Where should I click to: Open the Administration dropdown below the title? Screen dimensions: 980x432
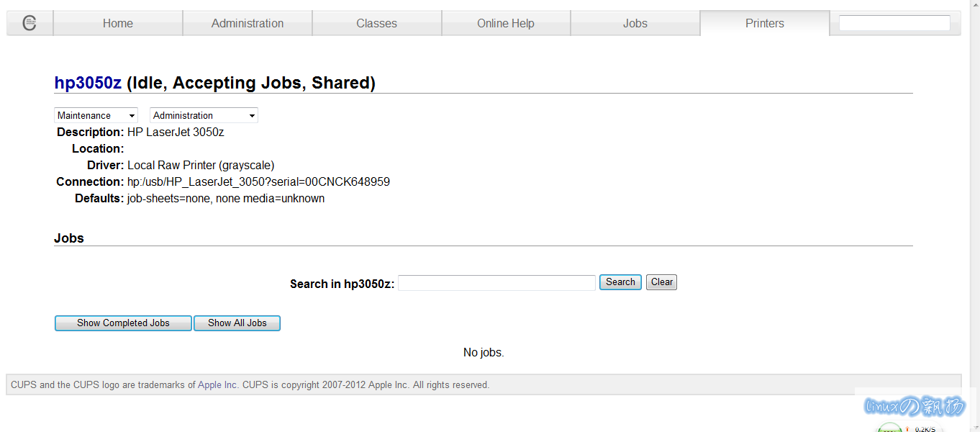click(204, 115)
